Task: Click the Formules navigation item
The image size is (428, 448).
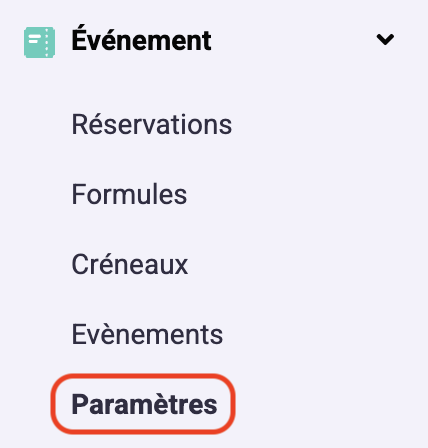Action: pyautogui.click(x=129, y=194)
